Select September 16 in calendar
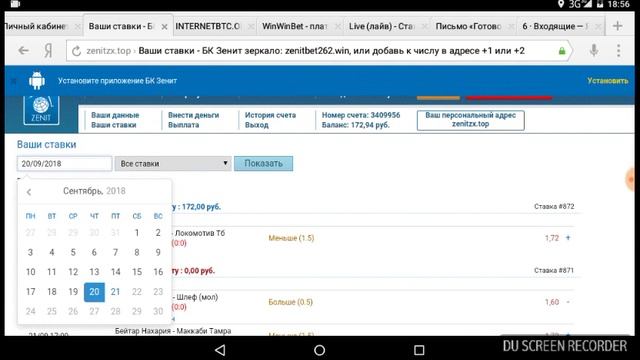 158,272
